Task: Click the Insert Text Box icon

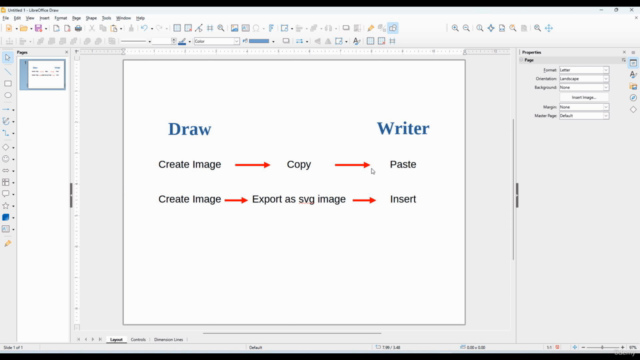Action: coord(245,28)
